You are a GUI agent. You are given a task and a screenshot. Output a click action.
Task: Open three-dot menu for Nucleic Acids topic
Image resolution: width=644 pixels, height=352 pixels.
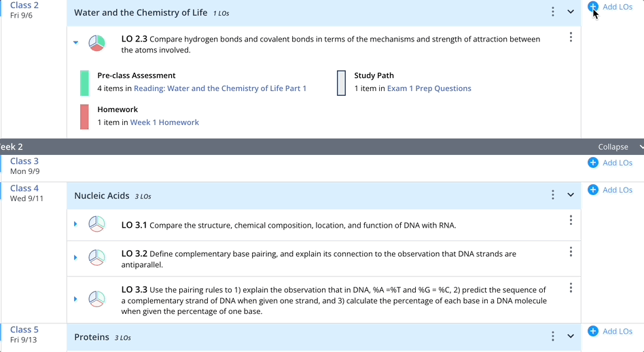[553, 195]
